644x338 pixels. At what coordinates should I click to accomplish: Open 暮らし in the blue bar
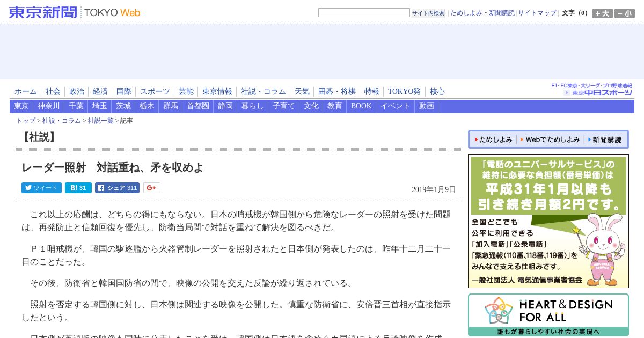[253, 106]
